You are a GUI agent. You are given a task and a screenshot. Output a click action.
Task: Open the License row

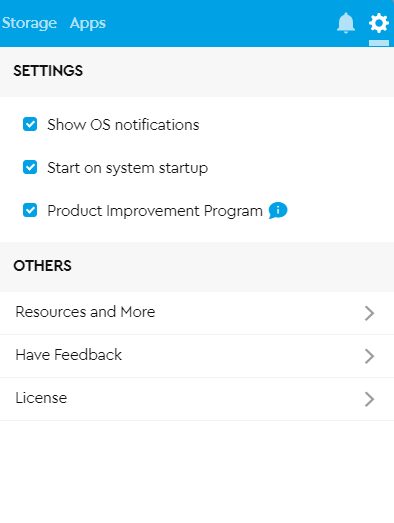tap(197, 399)
